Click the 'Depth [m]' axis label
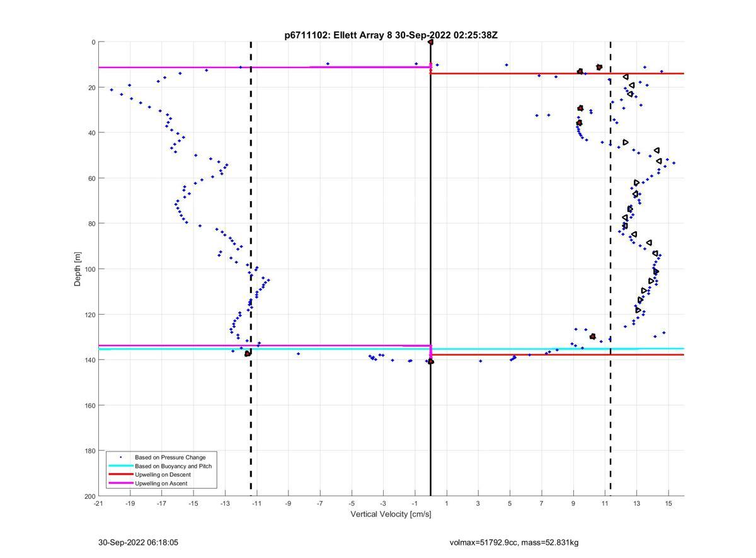 [x=78, y=269]
